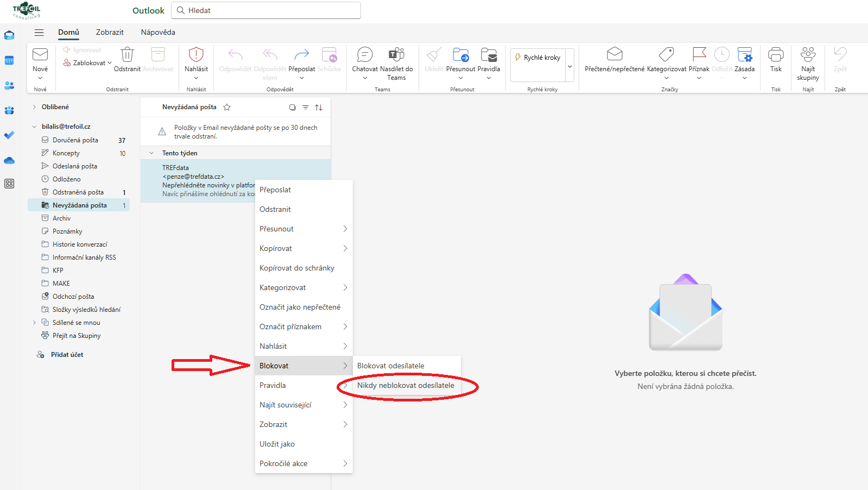This screenshot has width=868, height=490.
Task: Open Přesunout submenu in context menu
Action: coord(304,229)
